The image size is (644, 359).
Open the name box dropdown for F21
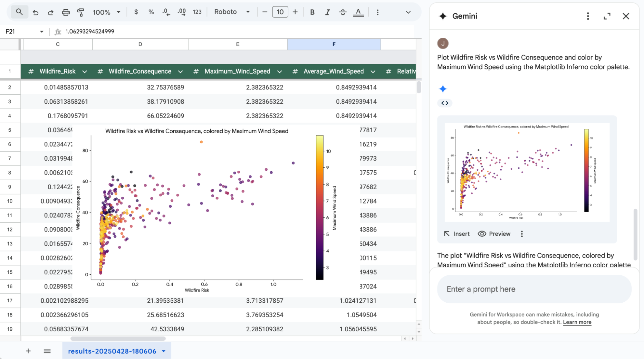(42, 32)
